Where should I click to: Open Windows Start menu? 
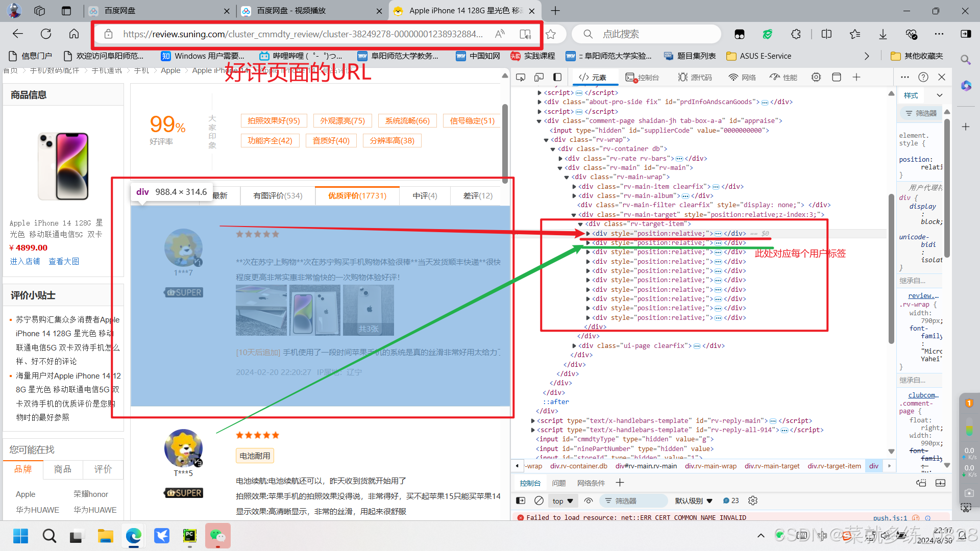click(20, 536)
